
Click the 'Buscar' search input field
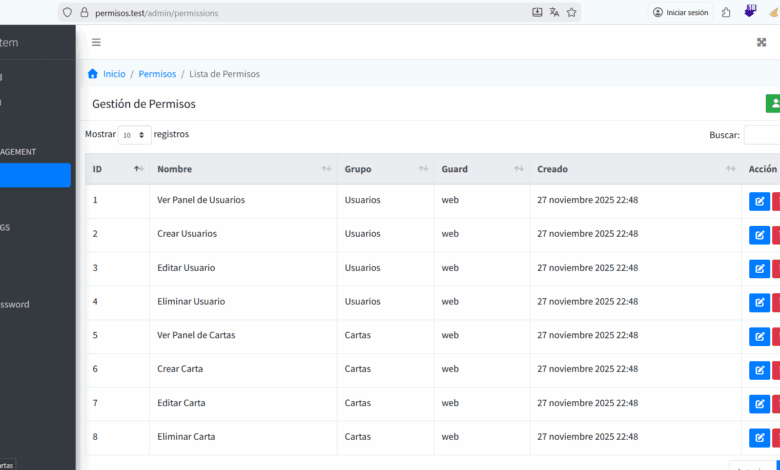tap(762, 135)
